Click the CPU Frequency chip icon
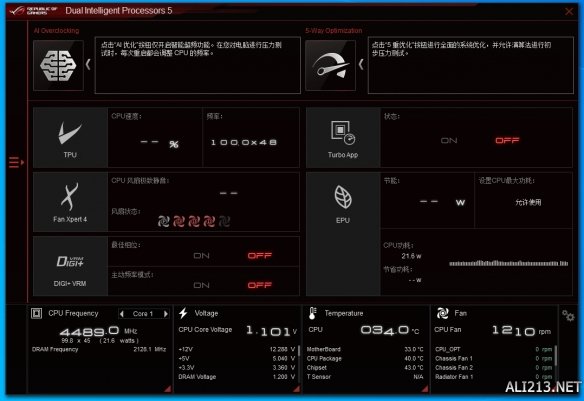The height and width of the screenshot is (401, 584). [x=36, y=313]
